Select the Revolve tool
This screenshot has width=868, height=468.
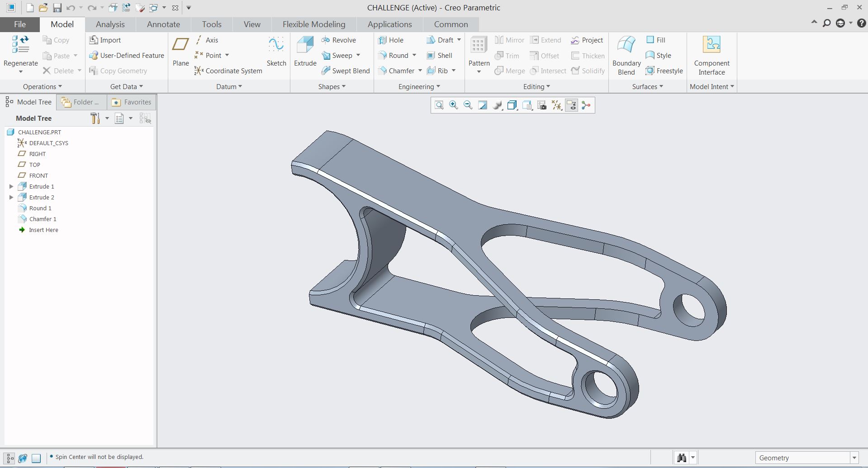coord(338,40)
